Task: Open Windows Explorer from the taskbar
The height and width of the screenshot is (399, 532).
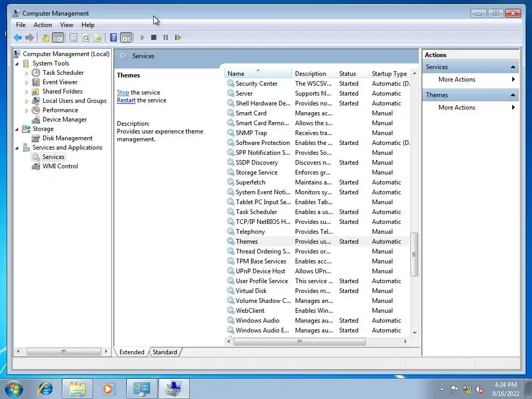Action: 77,389
